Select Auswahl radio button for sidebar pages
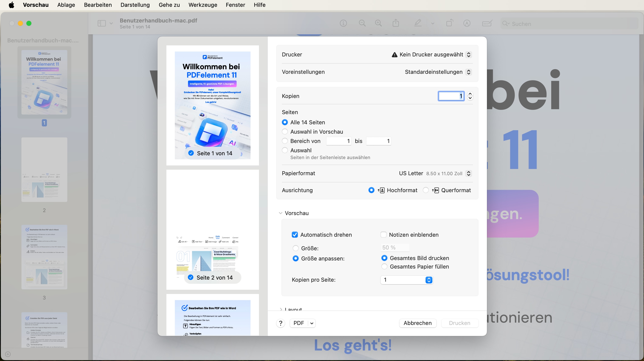The height and width of the screenshot is (361, 644). click(x=285, y=150)
